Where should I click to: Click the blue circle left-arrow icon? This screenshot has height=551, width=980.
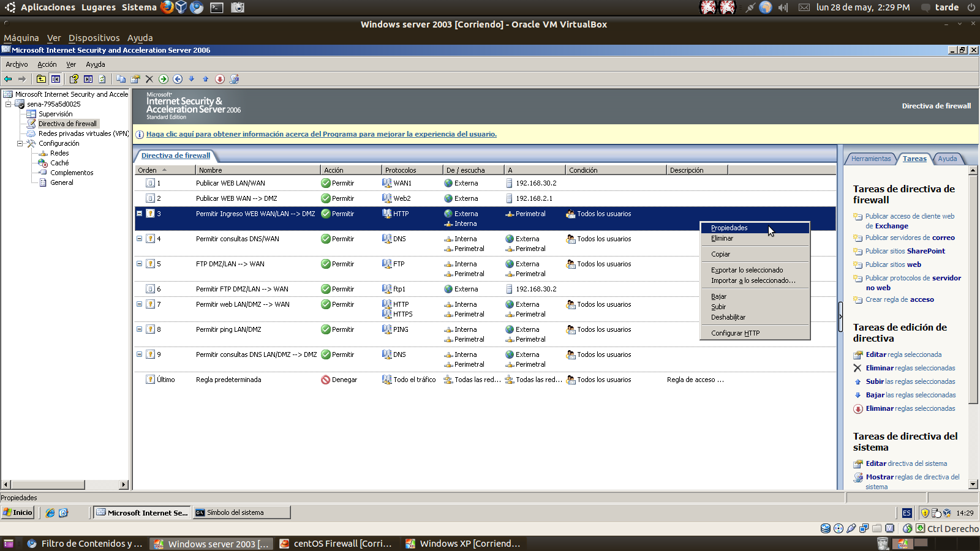pos(178,79)
